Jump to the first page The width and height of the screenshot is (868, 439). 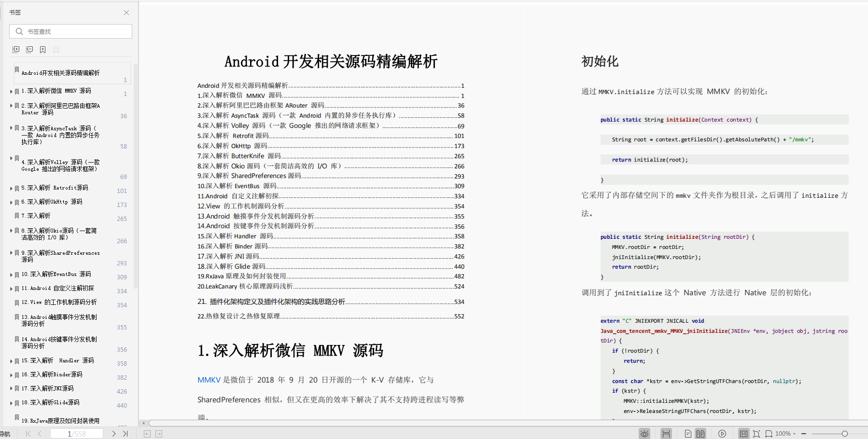click(x=28, y=433)
